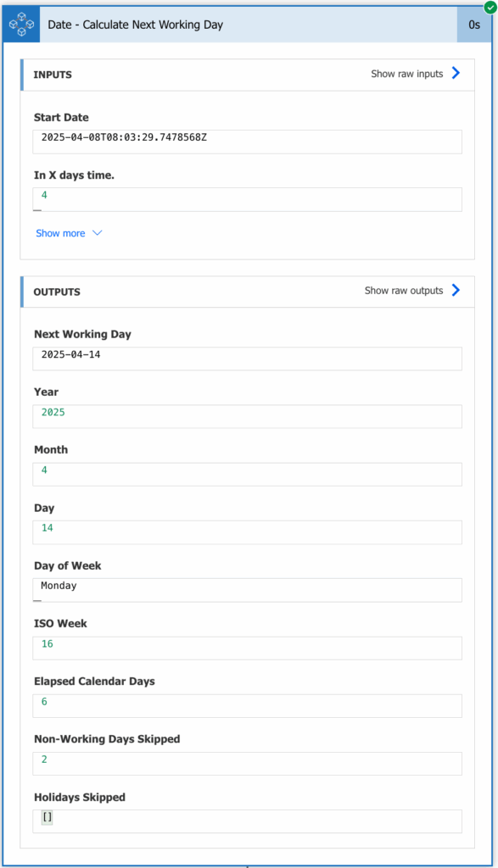Select the In X days time field
The image size is (498, 868).
click(x=247, y=199)
